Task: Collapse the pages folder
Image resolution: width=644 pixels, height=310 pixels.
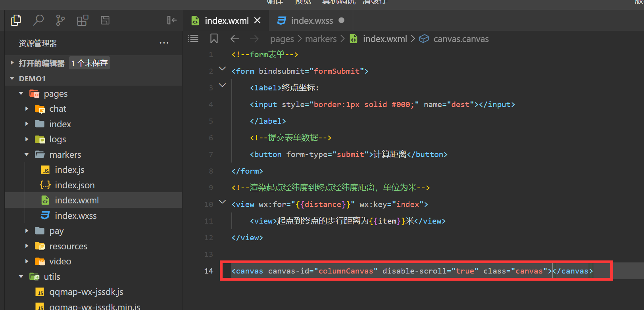Action: click(21, 94)
